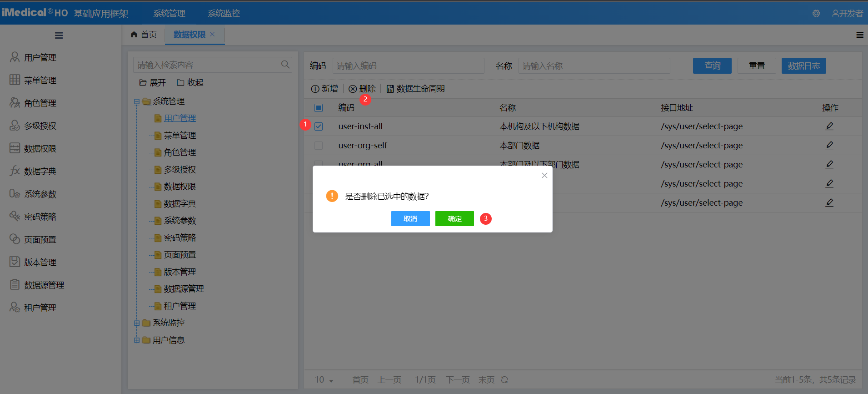Expand the 系统监控 tree node
This screenshot has height=394, width=868.
coord(137,323)
